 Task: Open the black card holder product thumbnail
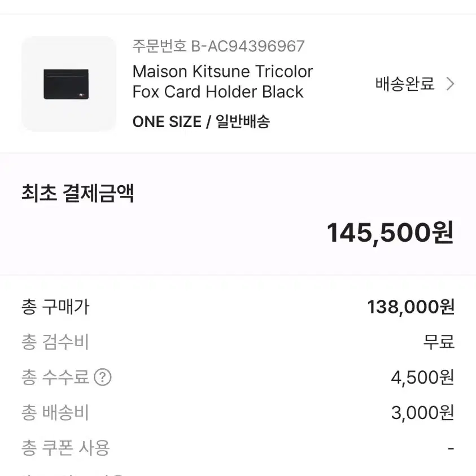point(69,84)
